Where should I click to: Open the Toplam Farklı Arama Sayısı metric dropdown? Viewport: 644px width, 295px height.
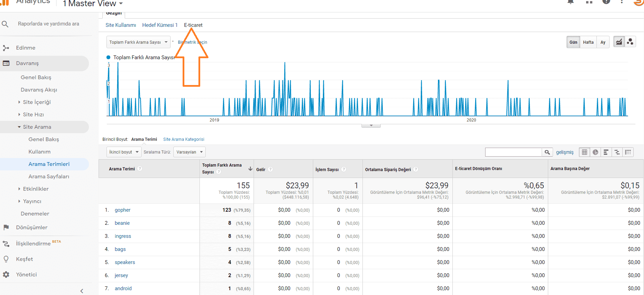tap(138, 42)
